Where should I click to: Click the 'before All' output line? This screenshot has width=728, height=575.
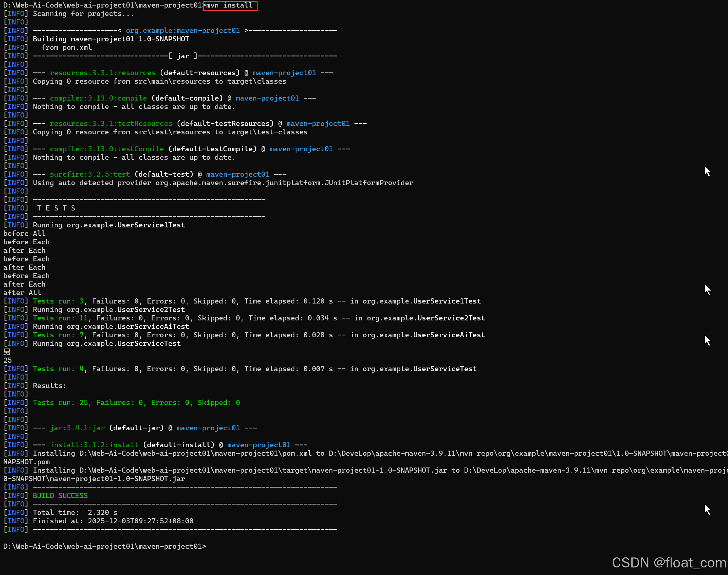pyautogui.click(x=24, y=234)
